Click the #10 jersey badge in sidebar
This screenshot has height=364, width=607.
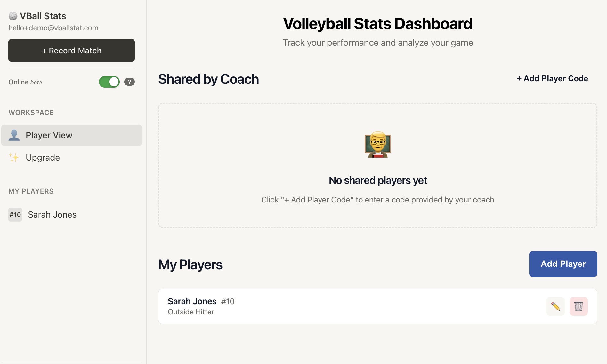[x=15, y=215]
